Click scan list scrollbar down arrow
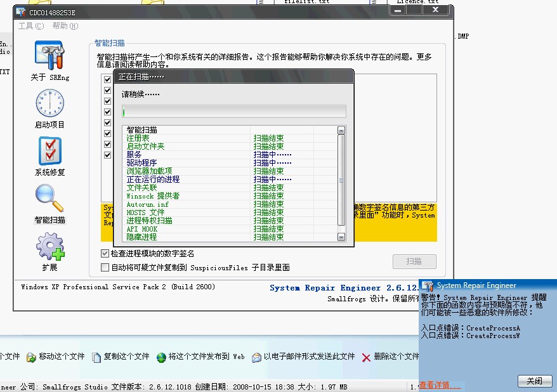Screen dimensions: 557x392 pos(341,237)
